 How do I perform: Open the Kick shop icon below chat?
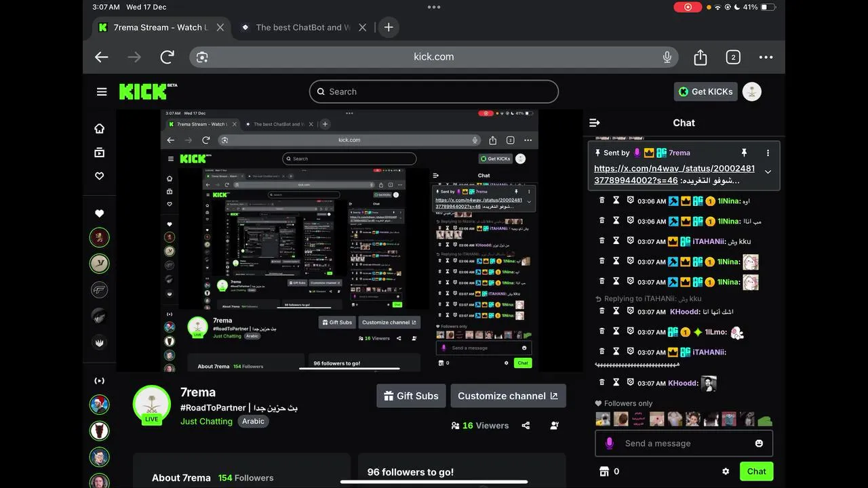tap(604, 471)
